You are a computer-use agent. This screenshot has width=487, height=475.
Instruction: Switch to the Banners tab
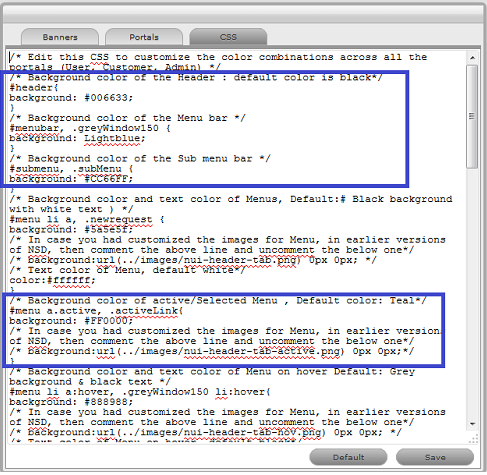click(x=60, y=37)
